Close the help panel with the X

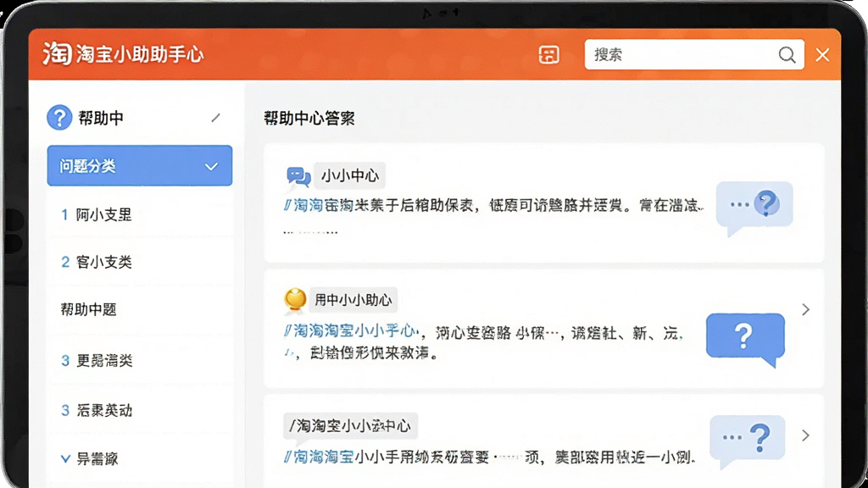point(822,55)
